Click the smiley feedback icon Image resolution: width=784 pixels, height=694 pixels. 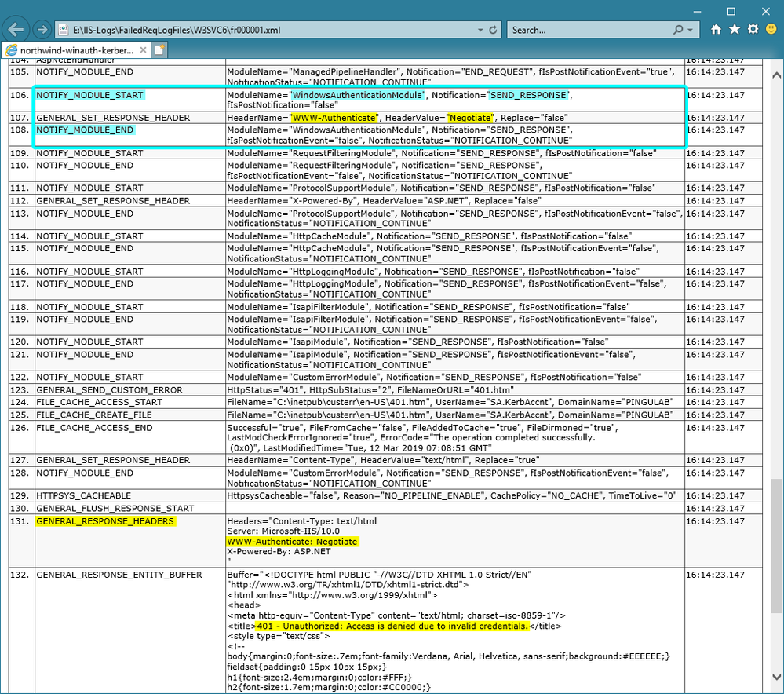(770, 29)
